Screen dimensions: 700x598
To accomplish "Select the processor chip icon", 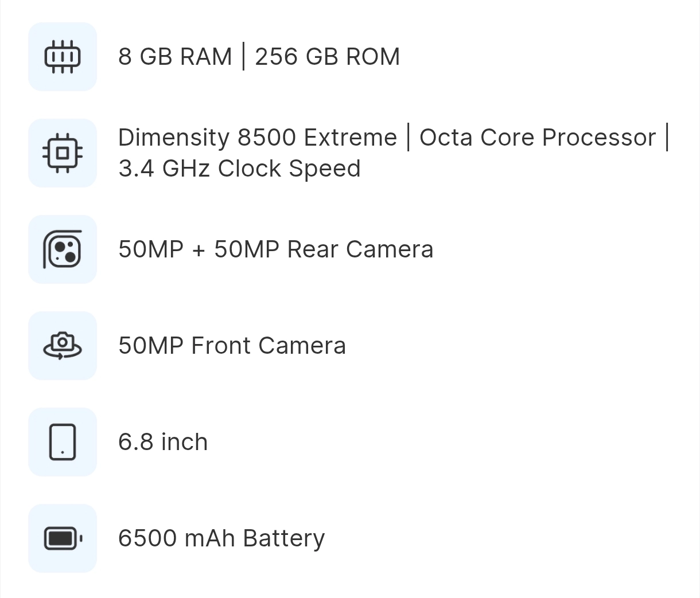I will [x=63, y=153].
